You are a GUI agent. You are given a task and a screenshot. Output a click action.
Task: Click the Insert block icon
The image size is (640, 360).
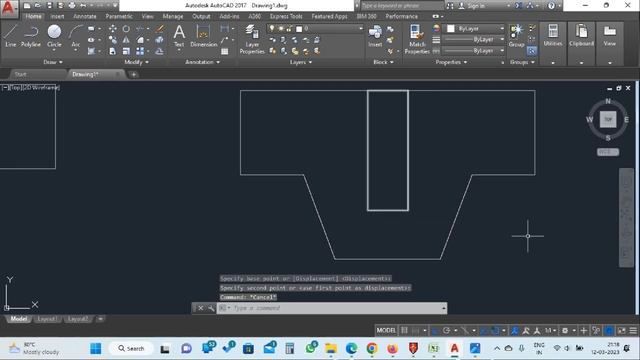tap(375, 36)
